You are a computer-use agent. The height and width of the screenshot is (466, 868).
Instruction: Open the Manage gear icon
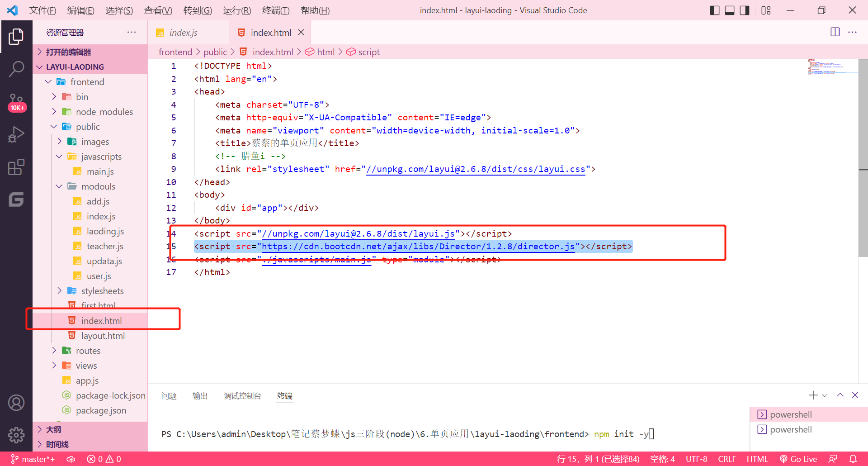coord(16,435)
